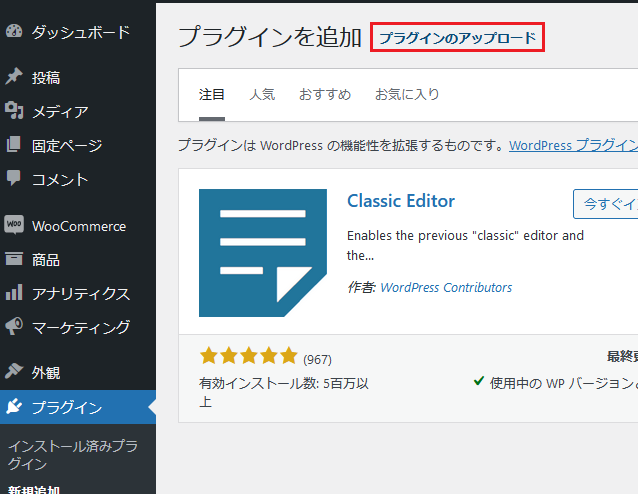Screen dimensions: 638x494
Task: Open インストール済みプラグイン submenu link
Action: coord(72,455)
